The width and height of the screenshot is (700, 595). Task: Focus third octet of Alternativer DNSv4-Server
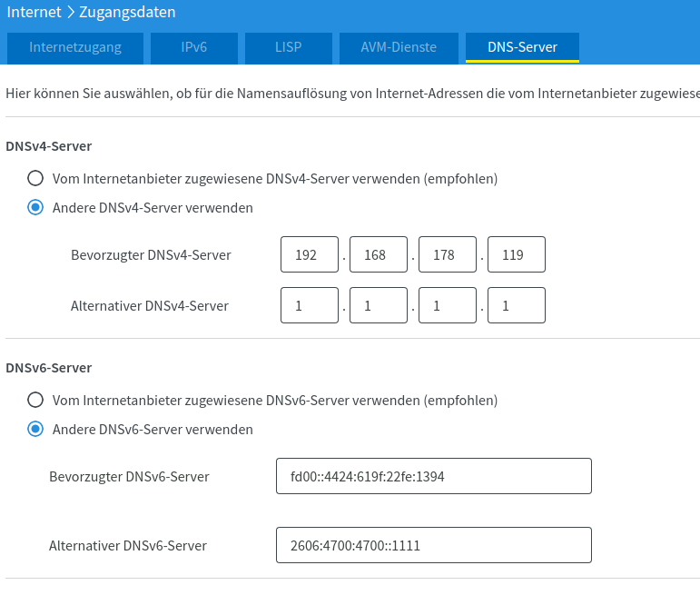click(448, 306)
